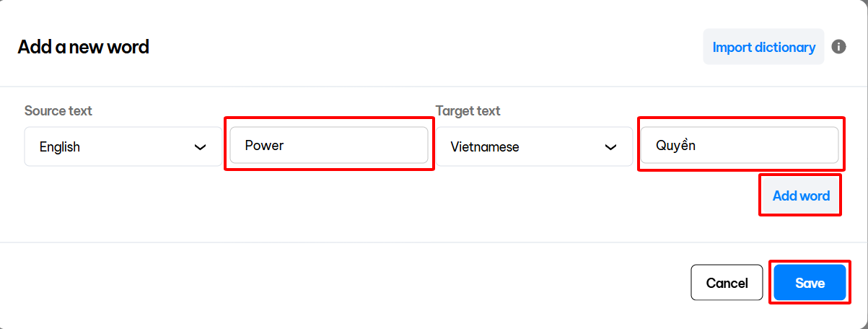Select the word "English" in the source selector
This screenshot has width=868, height=329.
coord(60,147)
